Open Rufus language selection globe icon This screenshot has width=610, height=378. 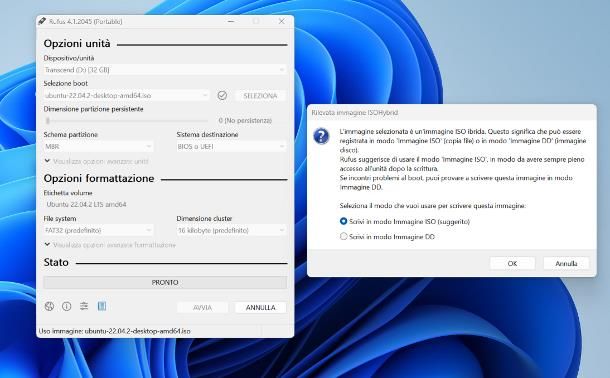[x=49, y=306]
